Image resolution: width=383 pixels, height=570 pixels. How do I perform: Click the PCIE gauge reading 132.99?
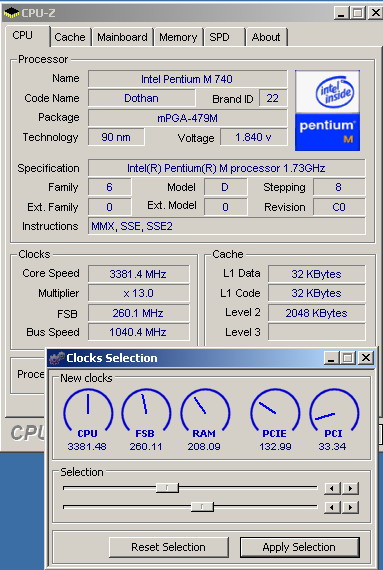click(275, 446)
